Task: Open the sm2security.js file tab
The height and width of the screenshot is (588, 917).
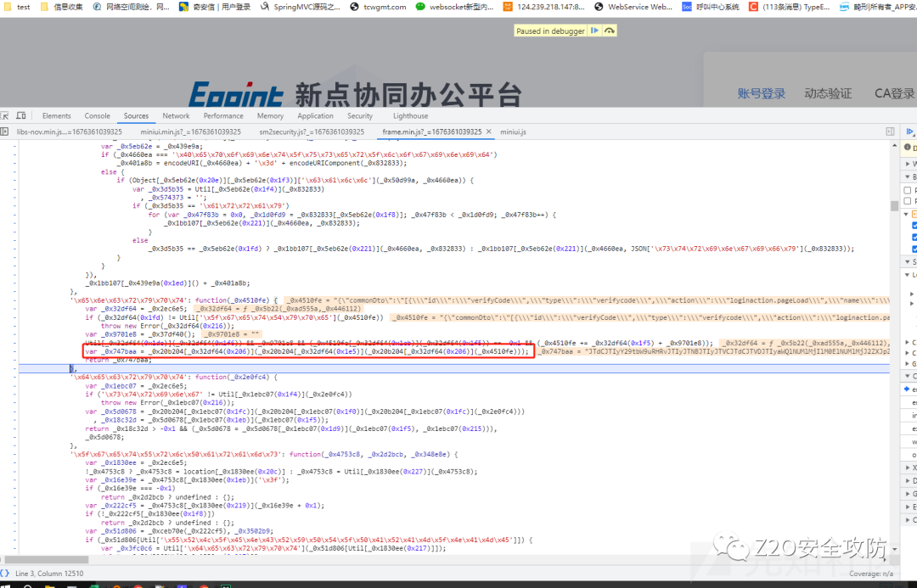Action: 312,132
